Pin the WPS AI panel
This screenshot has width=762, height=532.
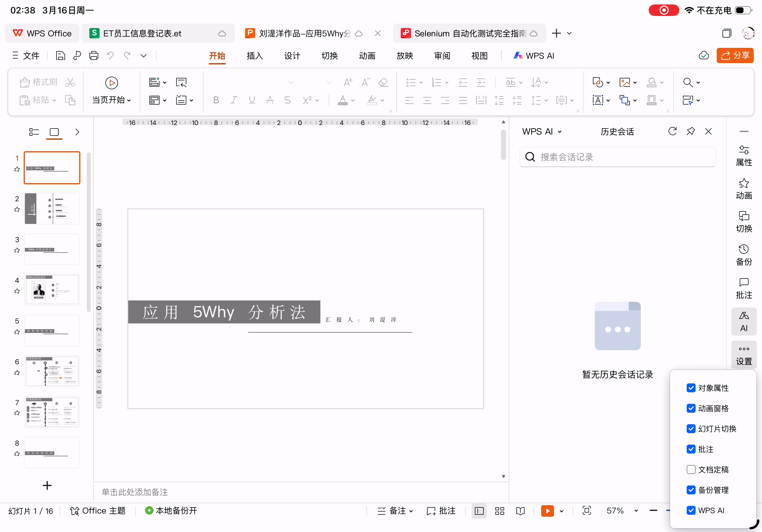690,131
